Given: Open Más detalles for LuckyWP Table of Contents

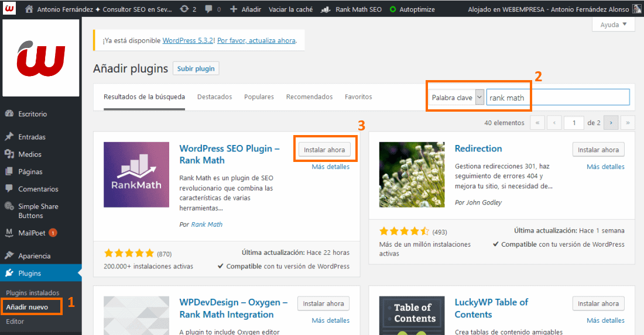Looking at the screenshot, I should coord(605,320).
